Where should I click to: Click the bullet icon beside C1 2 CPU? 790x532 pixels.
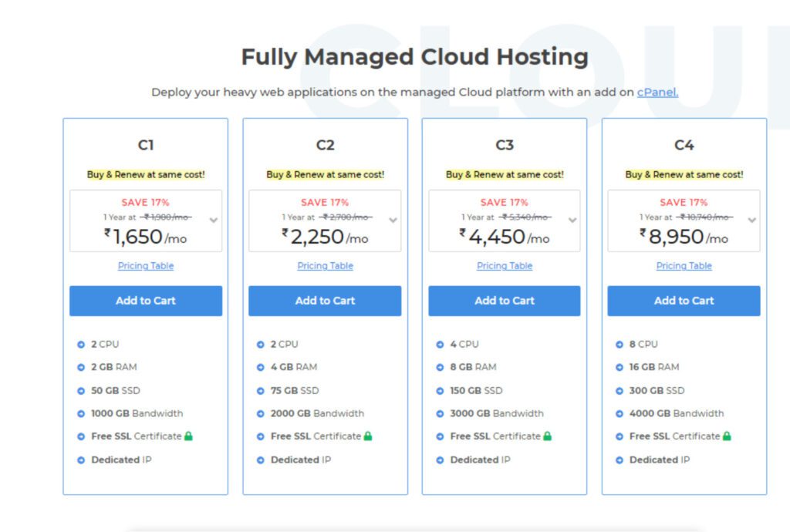(x=81, y=345)
